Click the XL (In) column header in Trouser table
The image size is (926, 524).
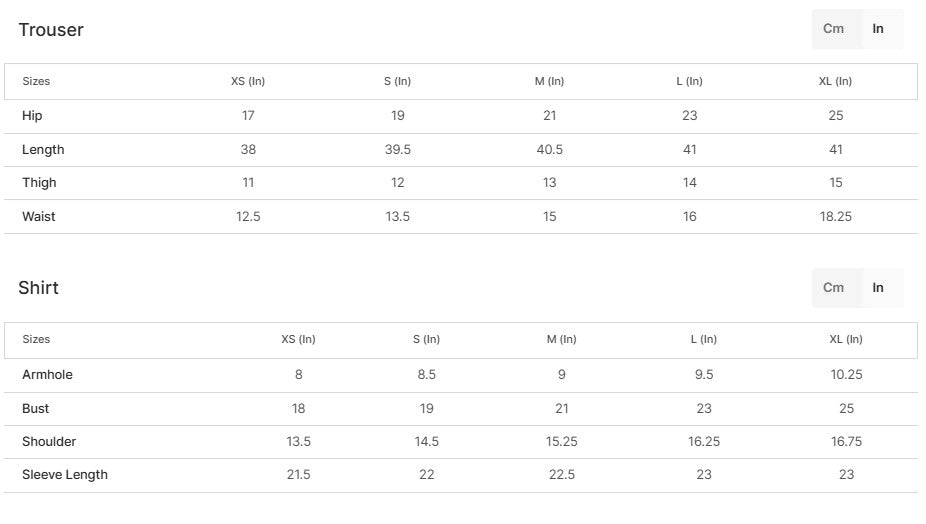(835, 82)
